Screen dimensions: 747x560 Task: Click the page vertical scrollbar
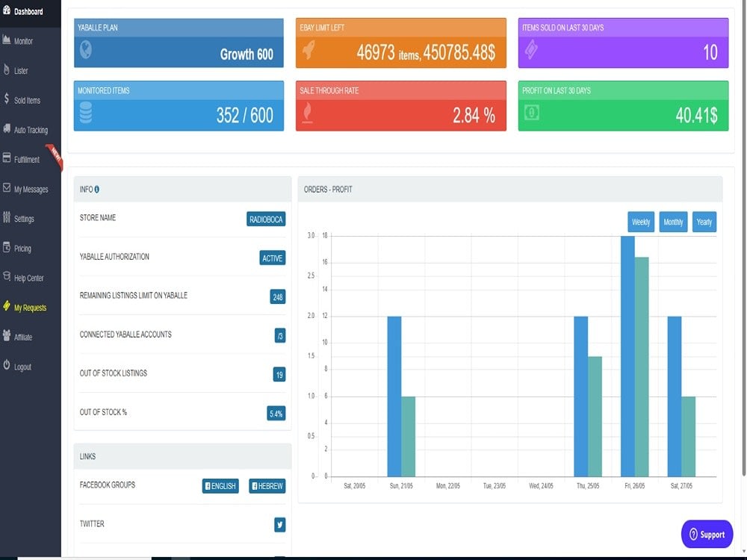click(x=744, y=238)
